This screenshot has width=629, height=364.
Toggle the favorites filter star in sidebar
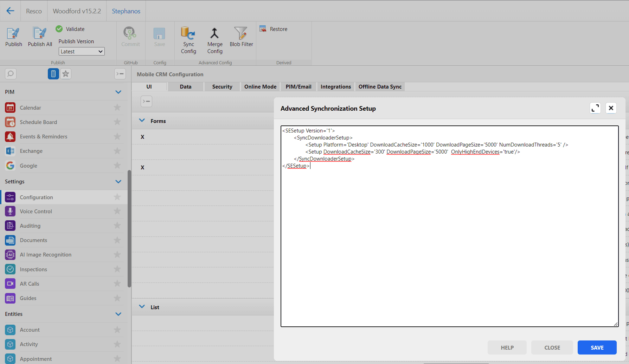pos(66,74)
